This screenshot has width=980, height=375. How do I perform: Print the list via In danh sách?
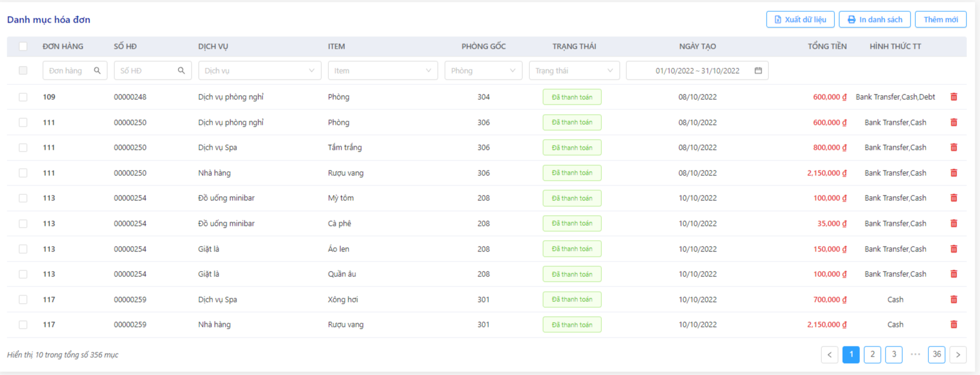pyautogui.click(x=875, y=20)
